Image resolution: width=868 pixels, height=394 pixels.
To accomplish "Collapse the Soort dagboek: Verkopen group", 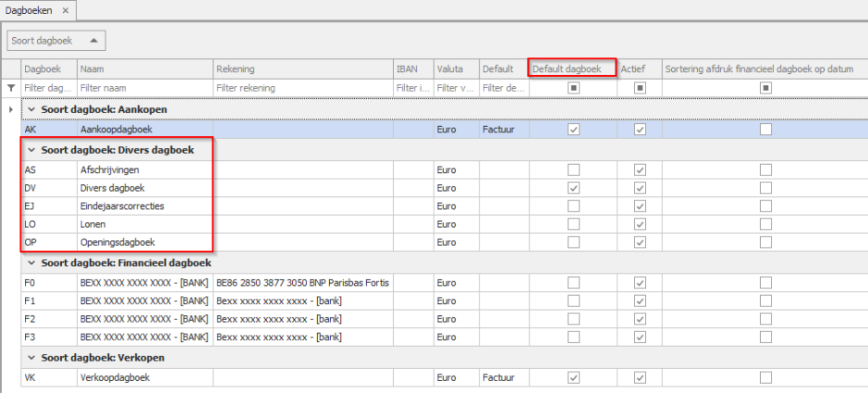I will point(31,358).
